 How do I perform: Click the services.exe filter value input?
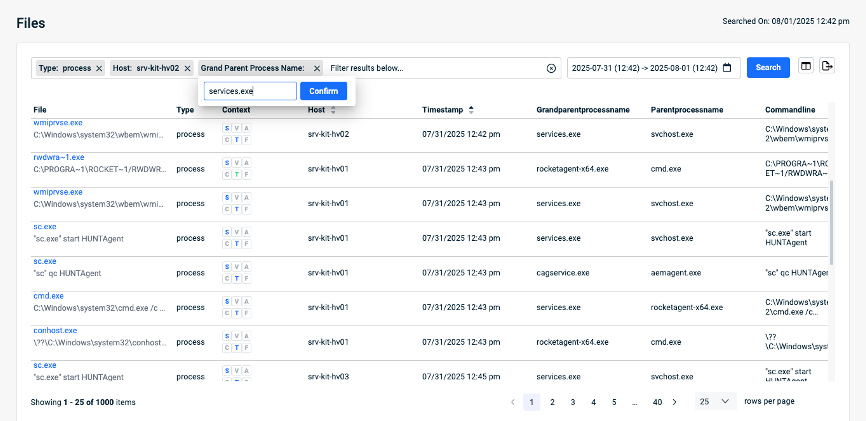pyautogui.click(x=250, y=91)
